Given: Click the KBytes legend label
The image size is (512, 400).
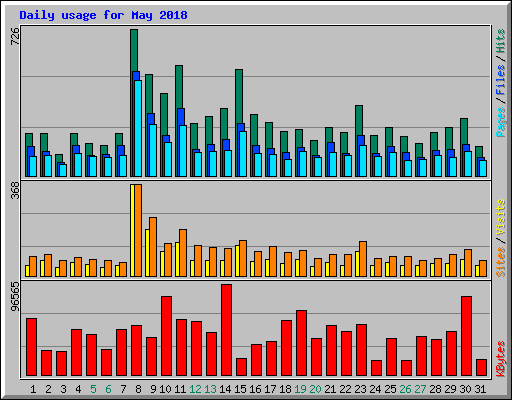Looking at the screenshot, I should [501, 359].
